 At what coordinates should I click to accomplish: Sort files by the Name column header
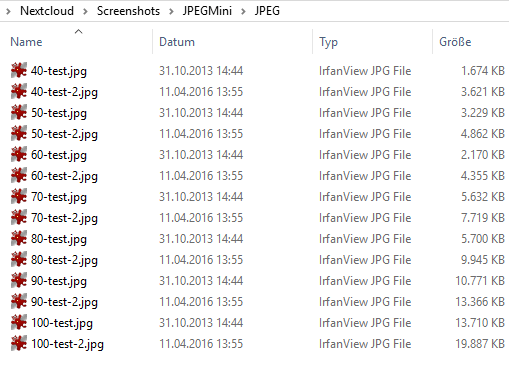coord(26,42)
